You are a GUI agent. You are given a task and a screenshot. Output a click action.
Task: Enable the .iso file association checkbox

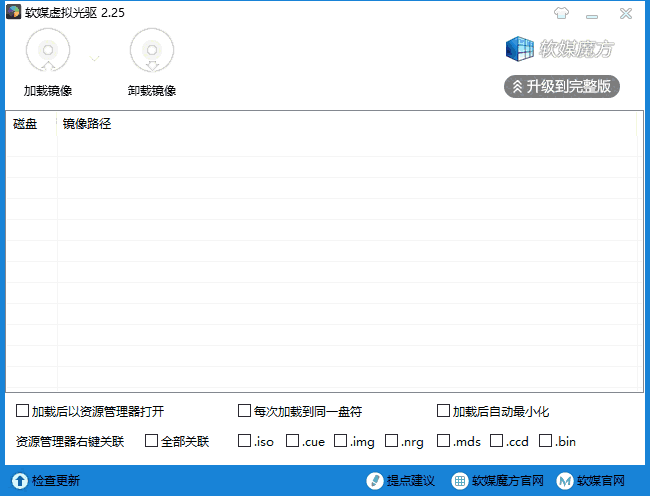244,440
